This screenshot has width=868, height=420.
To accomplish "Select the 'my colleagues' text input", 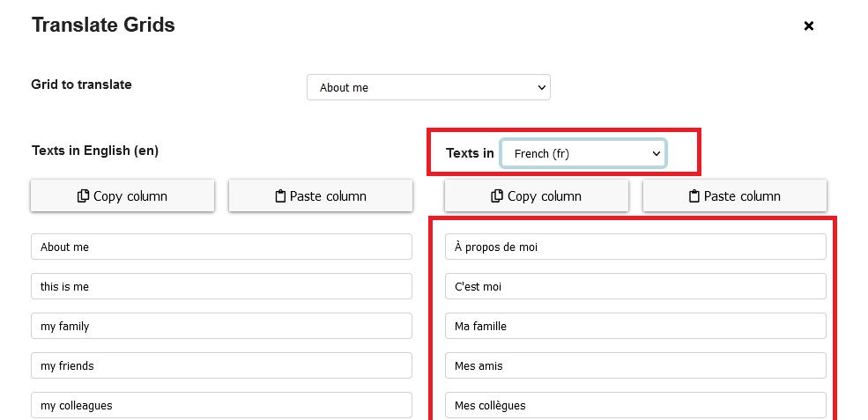I will (x=221, y=405).
